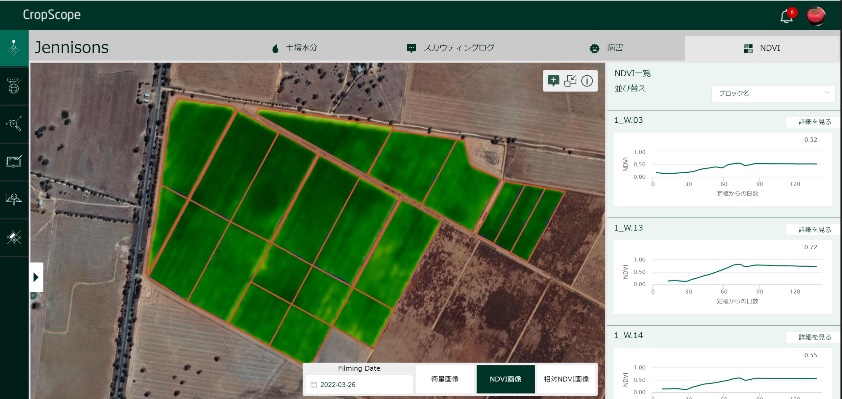Click the overlapping squares export icon

click(570, 81)
